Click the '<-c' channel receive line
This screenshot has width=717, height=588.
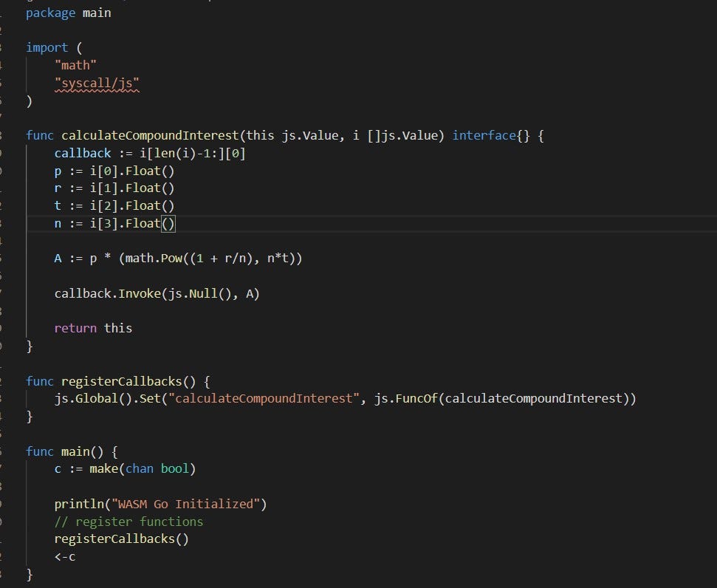pos(65,557)
